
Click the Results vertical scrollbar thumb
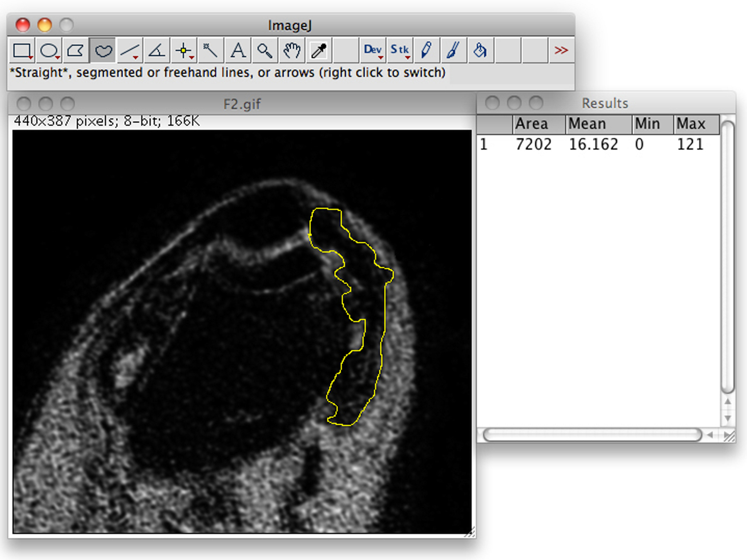[727, 256]
